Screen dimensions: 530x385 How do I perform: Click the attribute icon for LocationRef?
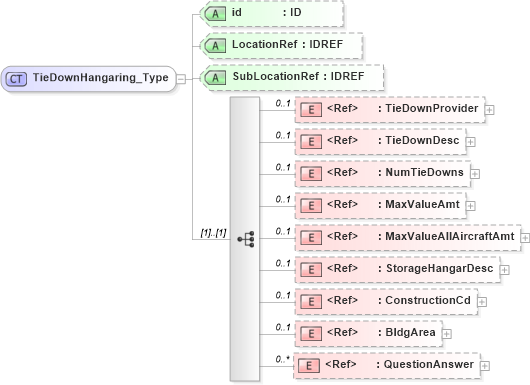[x=215, y=46]
